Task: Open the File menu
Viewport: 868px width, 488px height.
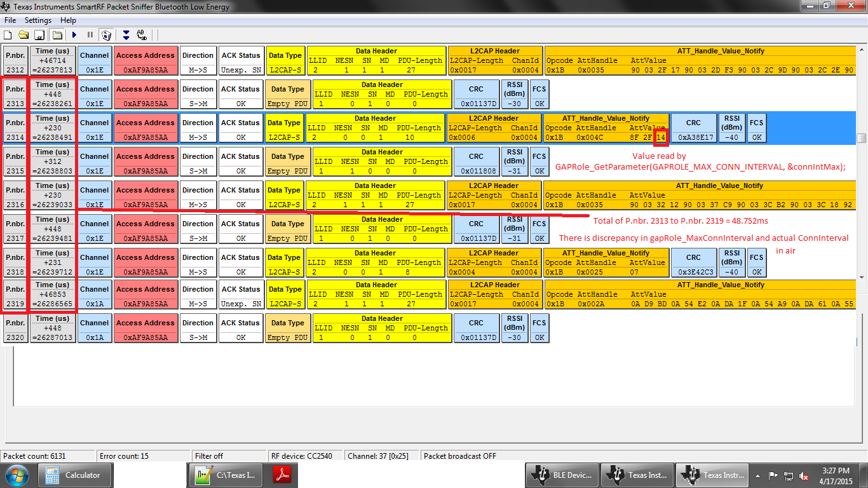Action: click(x=10, y=20)
